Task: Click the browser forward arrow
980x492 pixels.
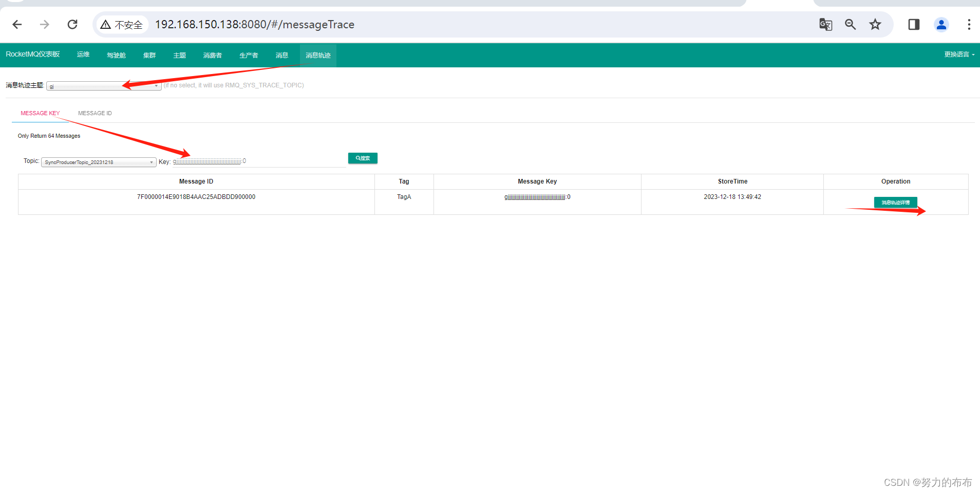Action: click(x=45, y=24)
